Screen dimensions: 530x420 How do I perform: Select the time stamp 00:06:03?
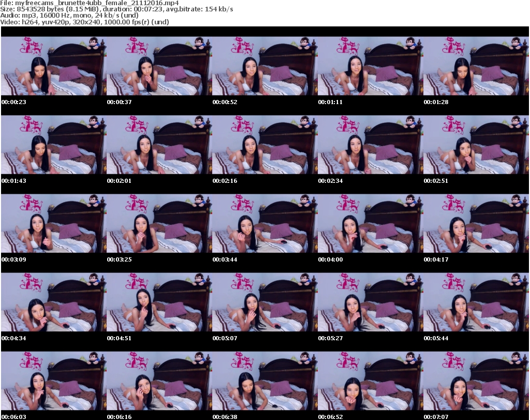pyautogui.click(x=14, y=417)
